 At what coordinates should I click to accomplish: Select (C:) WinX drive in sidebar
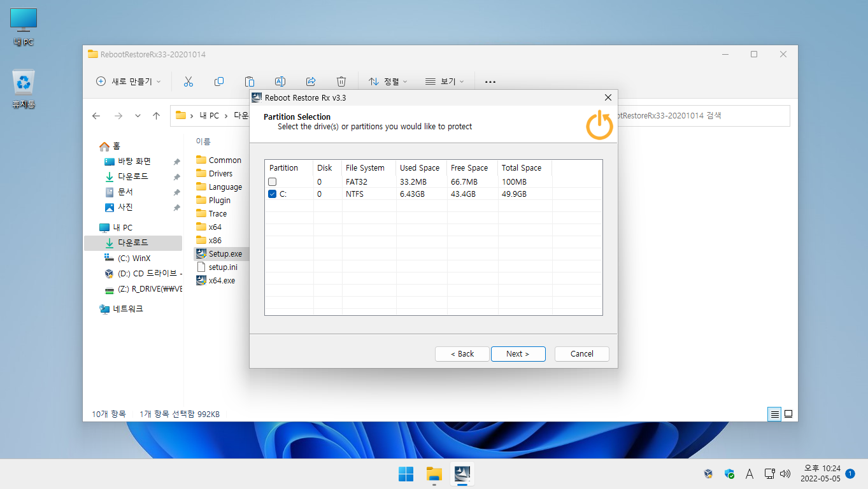(x=133, y=259)
